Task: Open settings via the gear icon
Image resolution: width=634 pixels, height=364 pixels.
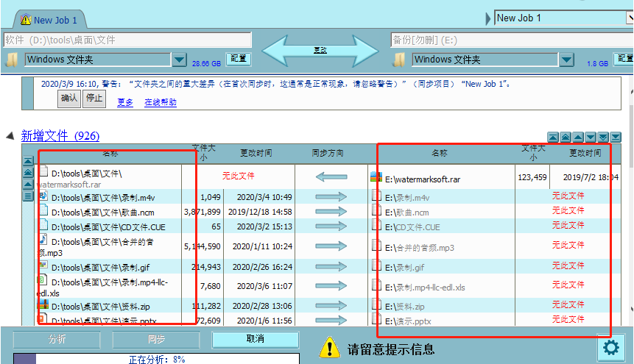Action: pyautogui.click(x=610, y=347)
